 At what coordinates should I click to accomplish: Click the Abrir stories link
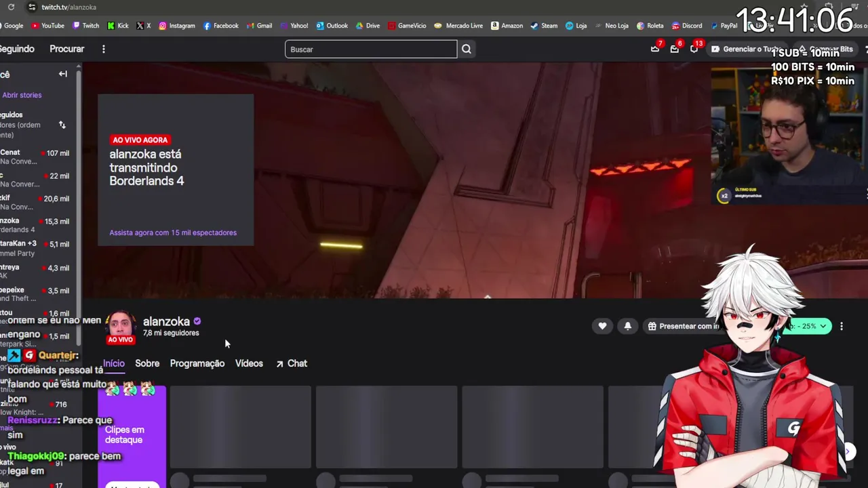[22, 95]
